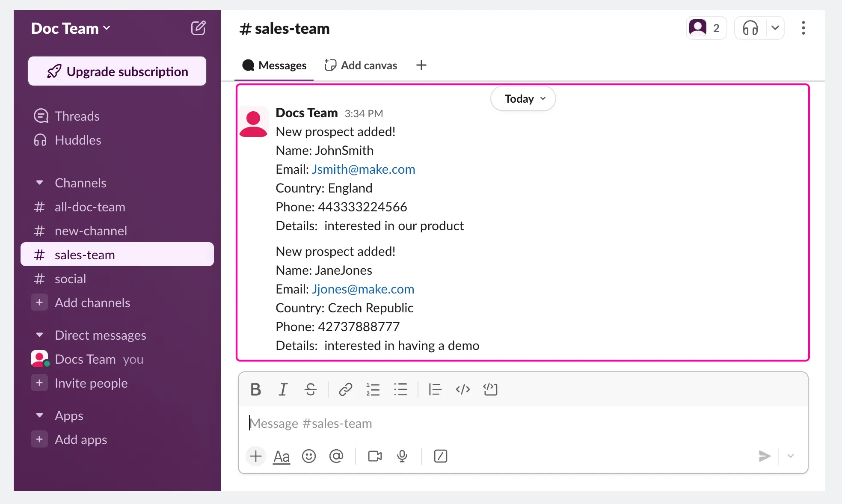Record an audio clip with microphone
Image resolution: width=842 pixels, height=504 pixels.
click(402, 456)
